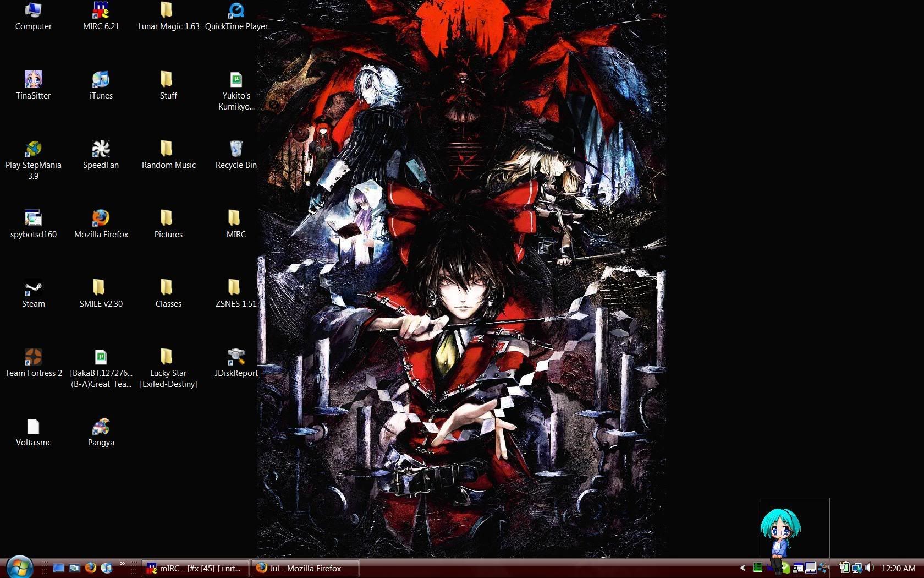924x578 pixels.
Task: Open the Windows Start menu orb
Action: pos(19,567)
